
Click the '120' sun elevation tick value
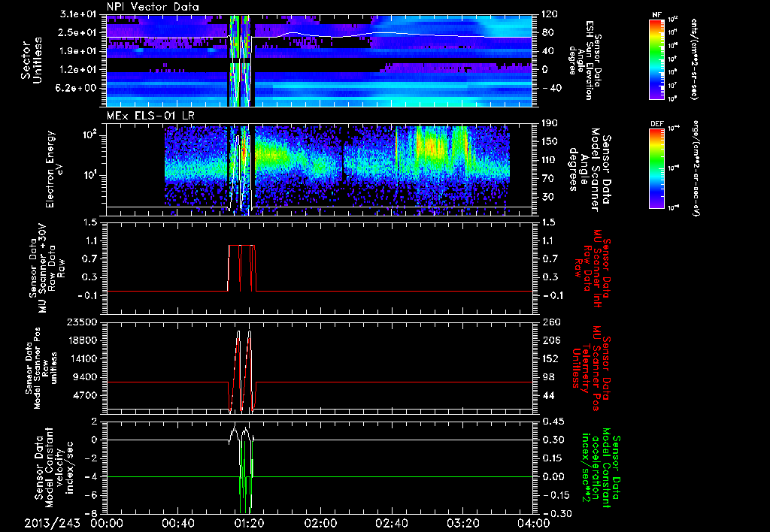550,14
